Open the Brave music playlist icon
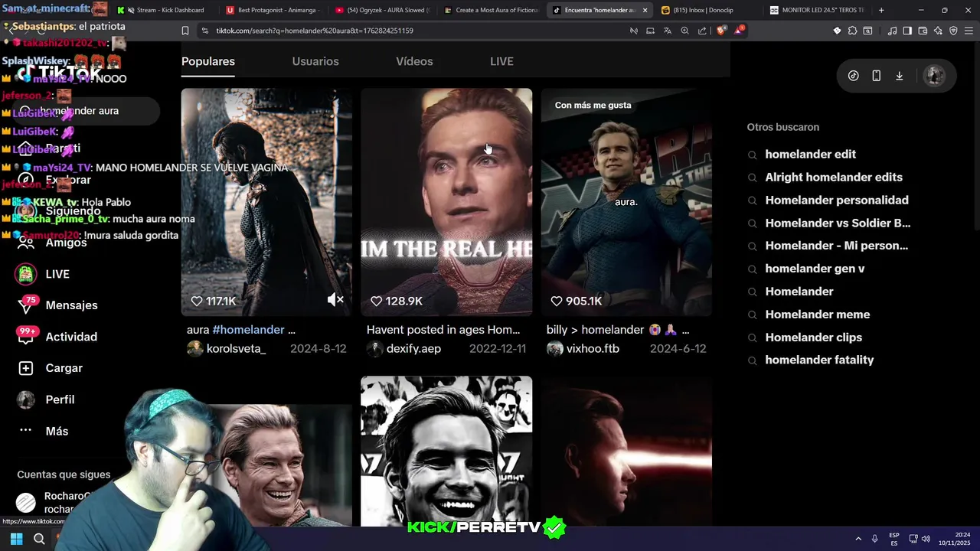This screenshot has height=551, width=980. tap(892, 31)
